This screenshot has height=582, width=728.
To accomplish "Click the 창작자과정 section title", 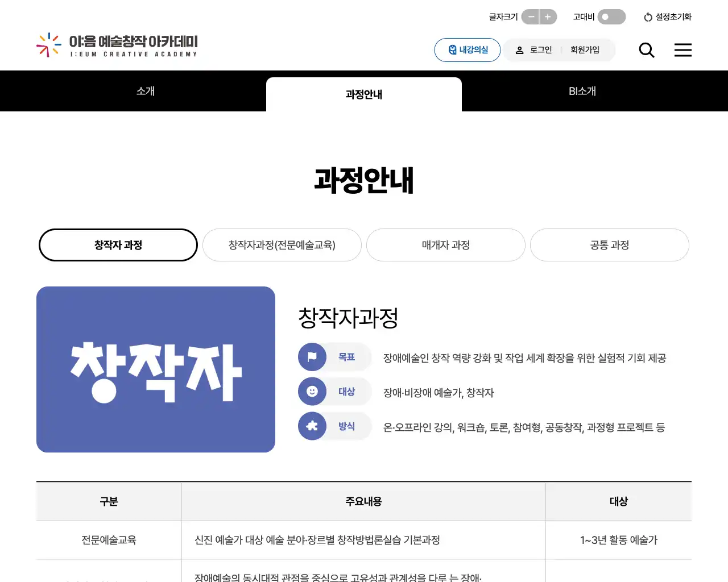I will (x=348, y=318).
